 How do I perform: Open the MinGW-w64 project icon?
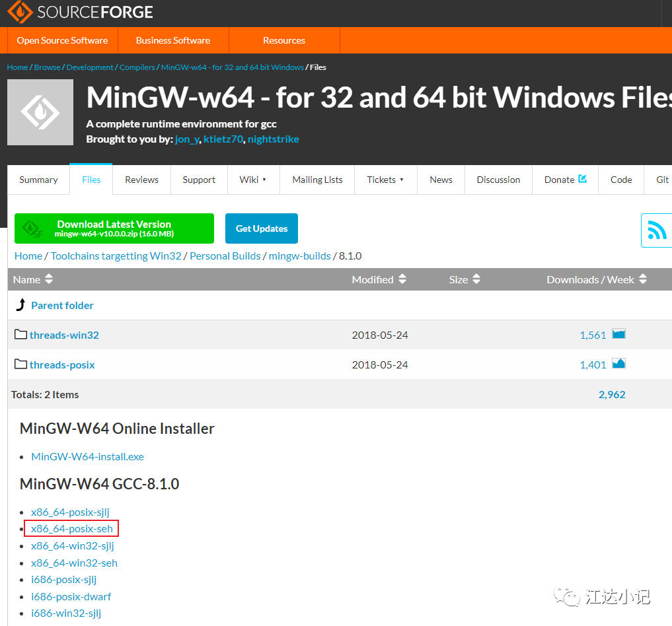[x=40, y=112]
